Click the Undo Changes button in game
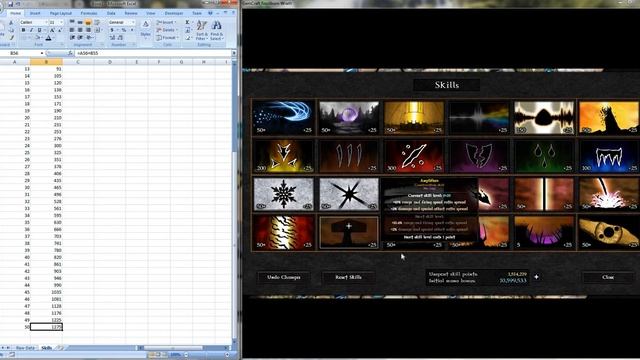640x360 pixels. coord(284,277)
